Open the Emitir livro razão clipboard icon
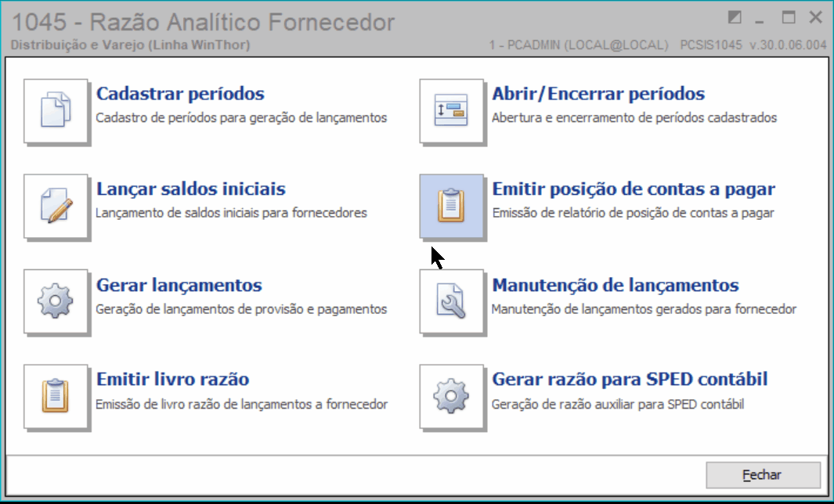The height and width of the screenshot is (504, 834). (x=56, y=396)
